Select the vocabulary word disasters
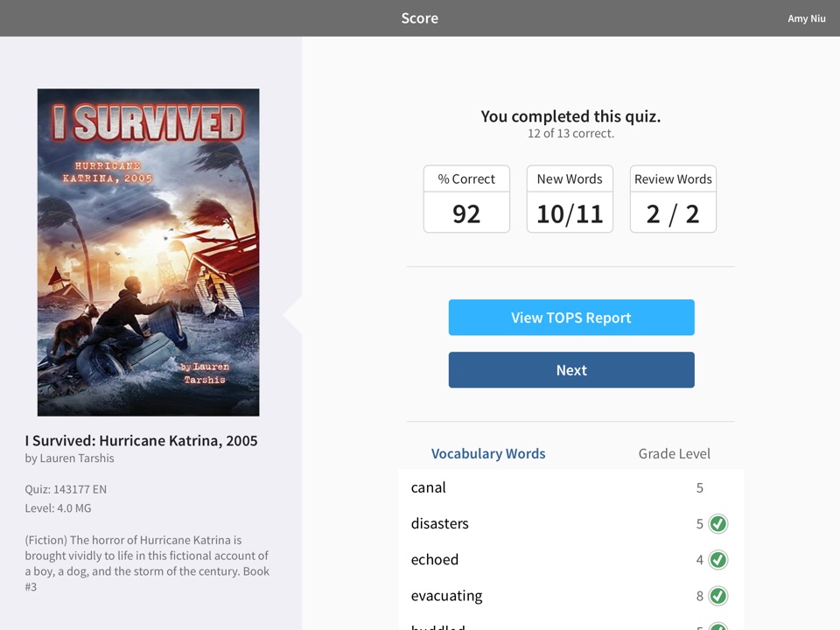840x630 pixels. point(439,523)
